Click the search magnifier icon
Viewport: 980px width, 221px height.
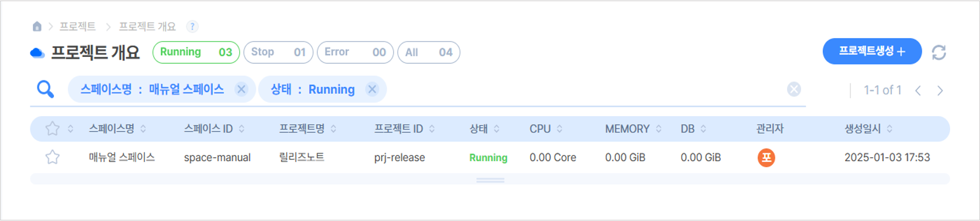[x=45, y=89]
